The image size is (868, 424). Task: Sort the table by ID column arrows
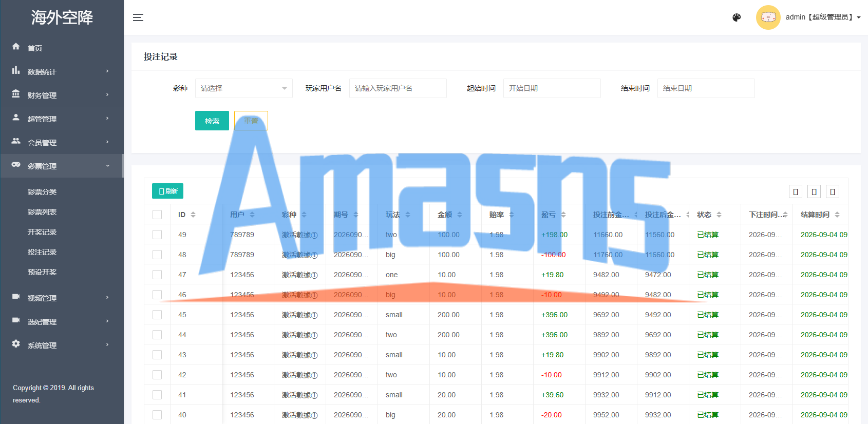click(x=193, y=215)
